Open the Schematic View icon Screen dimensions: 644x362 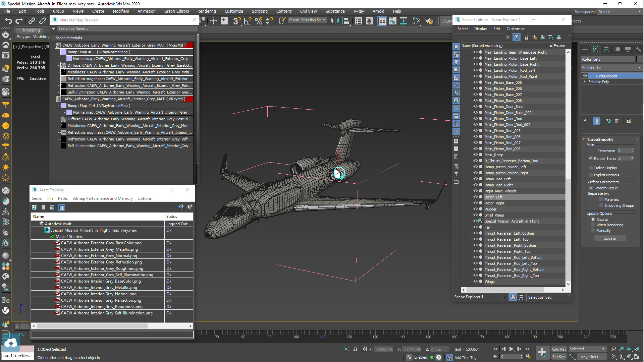coord(404,21)
